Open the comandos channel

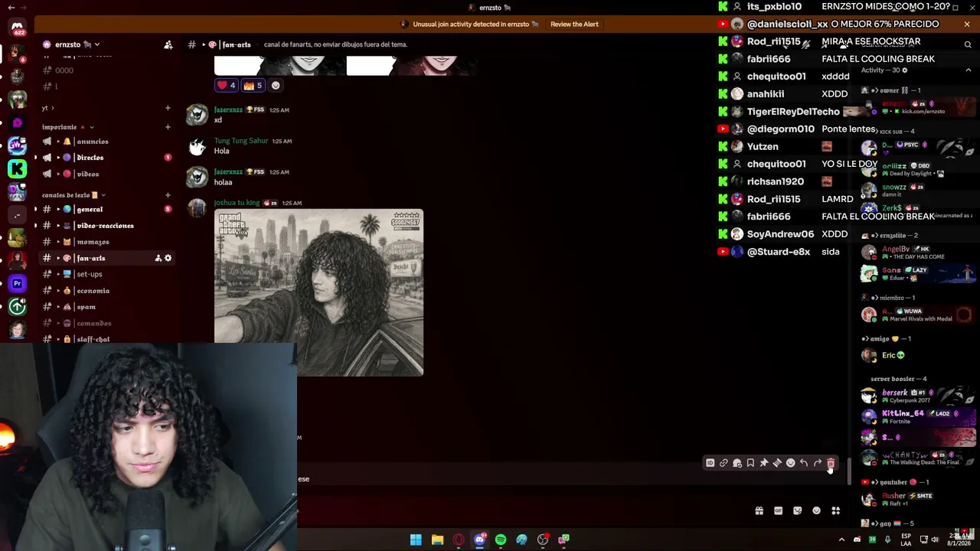click(106, 323)
